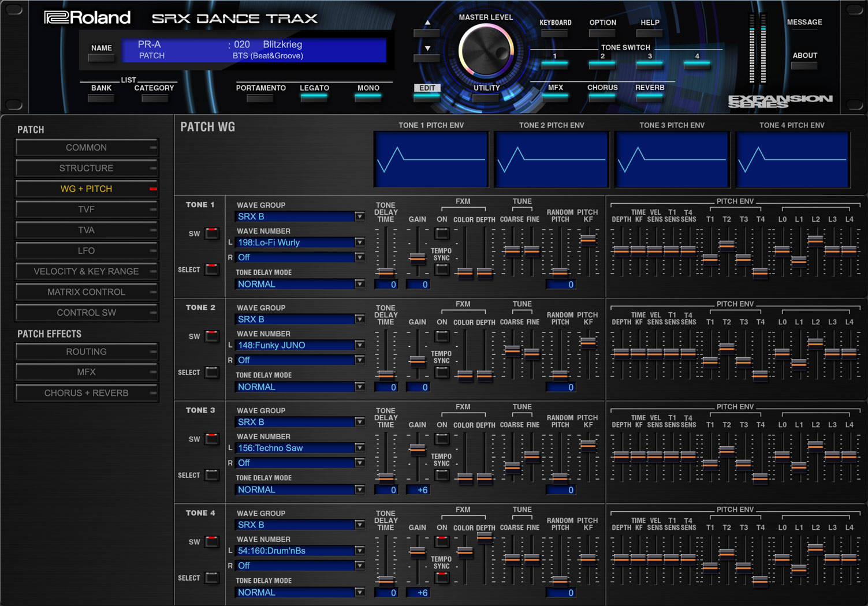The height and width of the screenshot is (606, 868).
Task: Enable FXM ON for Tone 4
Action: click(x=442, y=541)
